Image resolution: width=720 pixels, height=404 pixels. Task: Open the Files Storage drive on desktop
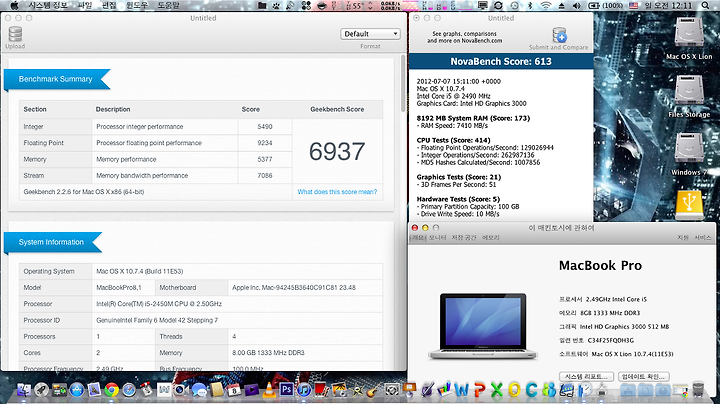pyautogui.click(x=689, y=96)
